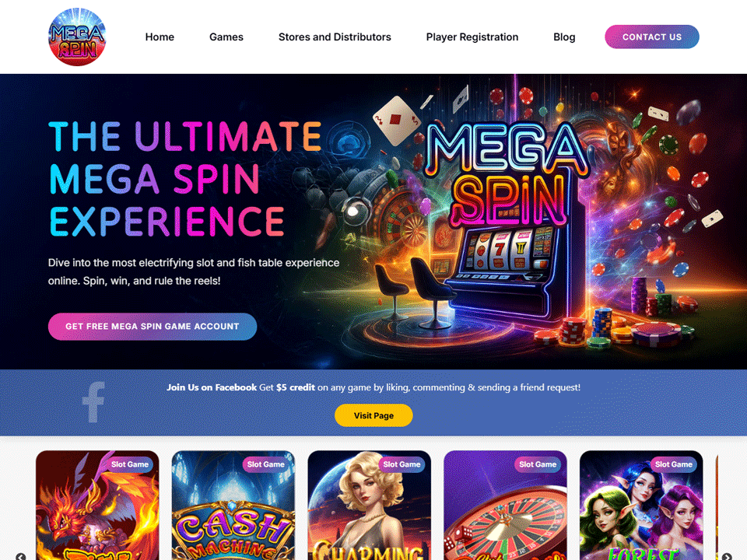Go to the previous game carousel slide

point(20,556)
